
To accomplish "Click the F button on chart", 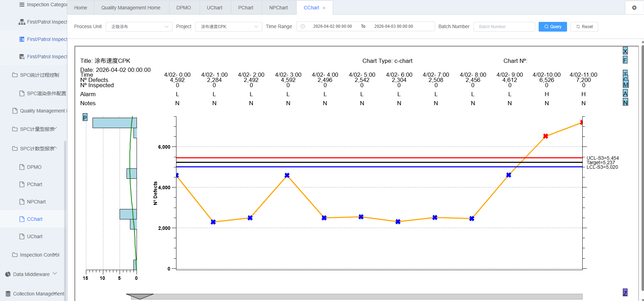I will 625,60.
